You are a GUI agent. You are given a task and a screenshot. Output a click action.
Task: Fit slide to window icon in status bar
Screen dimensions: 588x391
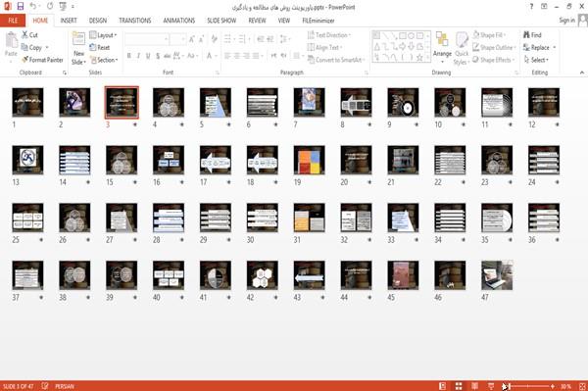(582, 386)
